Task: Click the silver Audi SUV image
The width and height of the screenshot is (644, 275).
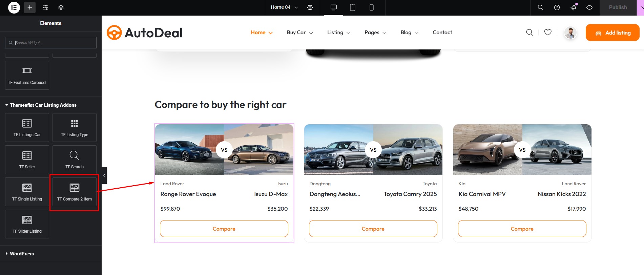Action: click(x=408, y=150)
